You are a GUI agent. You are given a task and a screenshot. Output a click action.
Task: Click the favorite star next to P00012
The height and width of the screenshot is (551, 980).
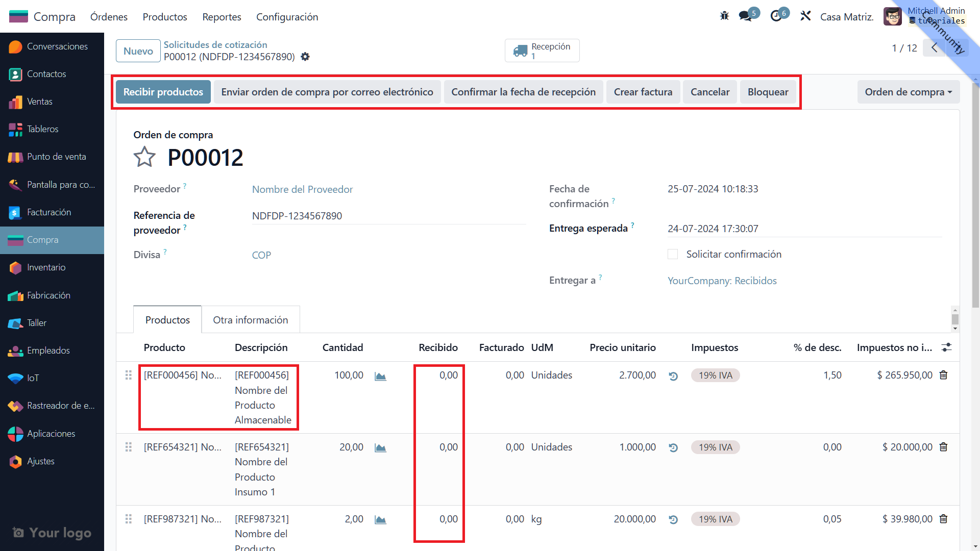pyautogui.click(x=144, y=157)
